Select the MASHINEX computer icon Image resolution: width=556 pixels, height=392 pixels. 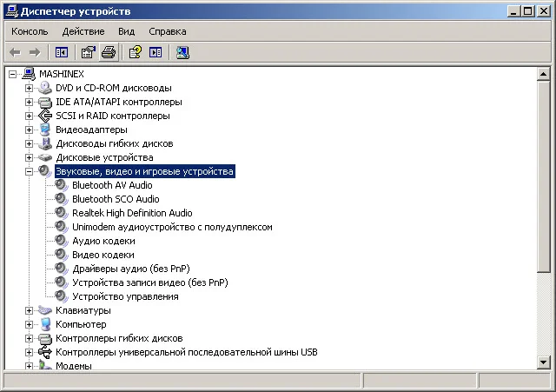[x=29, y=74]
